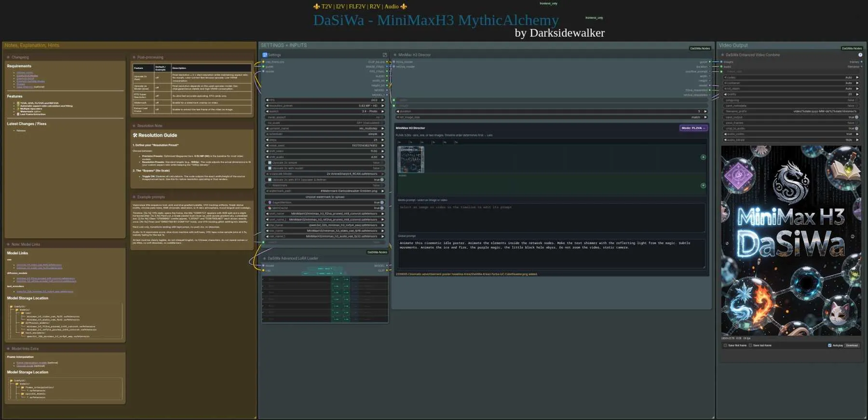Click the noise_seed value field
868x420 pixels.
[x=325, y=145]
